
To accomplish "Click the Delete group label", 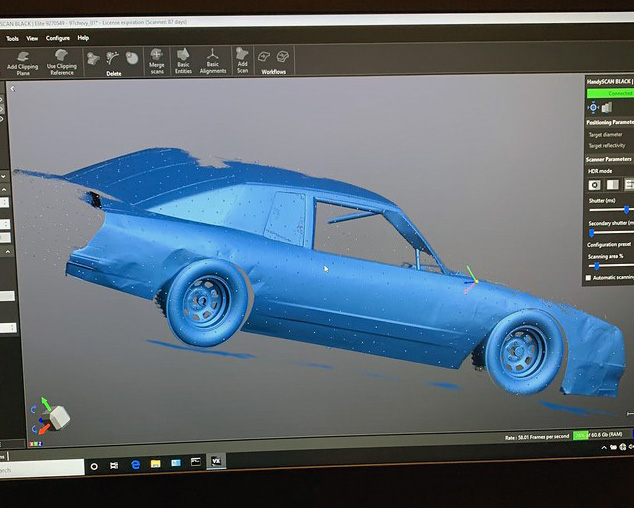I will [114, 74].
